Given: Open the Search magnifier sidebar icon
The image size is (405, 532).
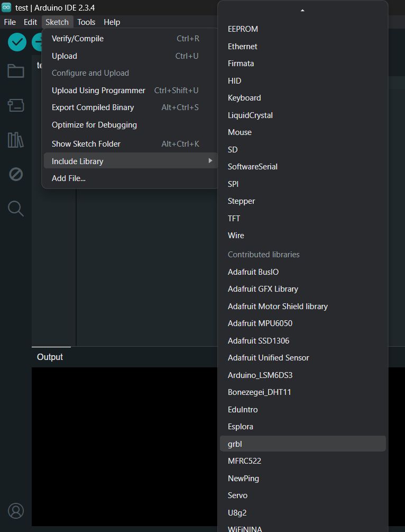Looking at the screenshot, I should (x=15, y=209).
